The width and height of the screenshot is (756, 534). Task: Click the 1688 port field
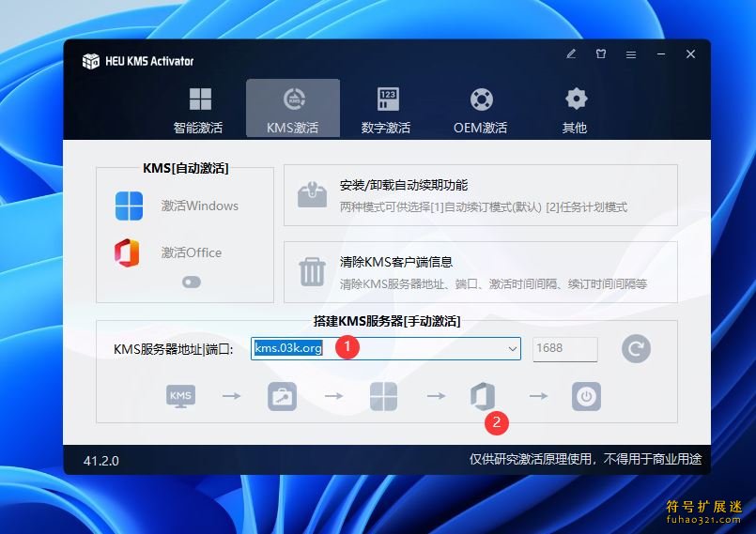565,349
